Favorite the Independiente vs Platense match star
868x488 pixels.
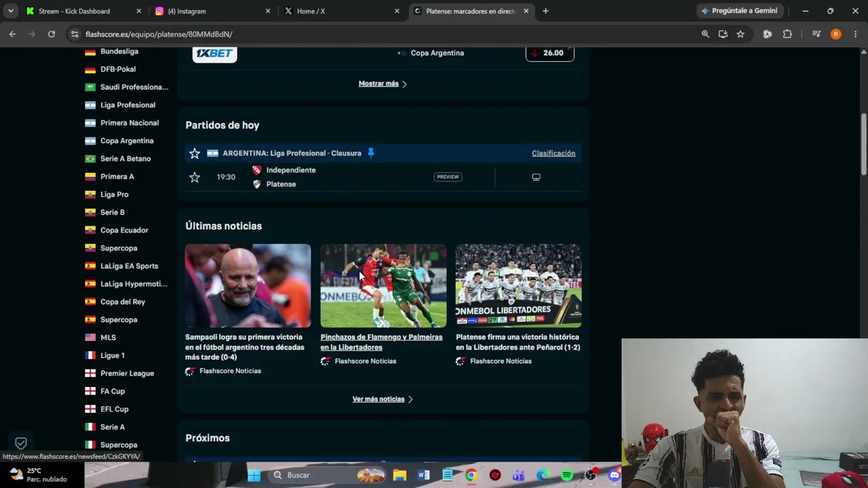tap(195, 177)
